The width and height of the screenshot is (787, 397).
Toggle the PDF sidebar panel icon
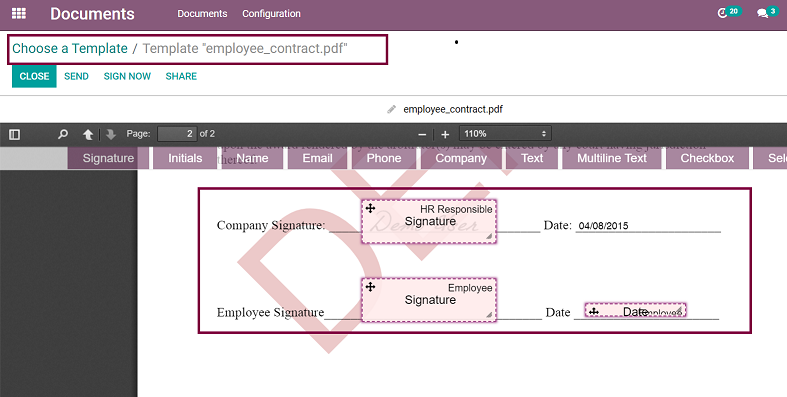pyautogui.click(x=15, y=134)
